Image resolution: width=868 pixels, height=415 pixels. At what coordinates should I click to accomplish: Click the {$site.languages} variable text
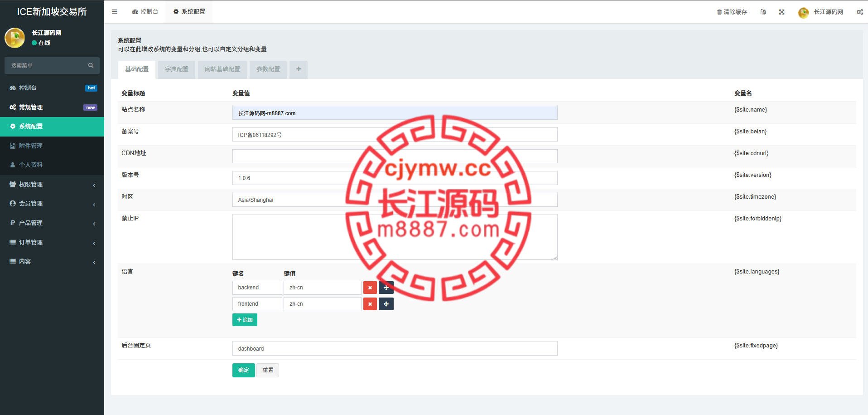[x=757, y=272]
